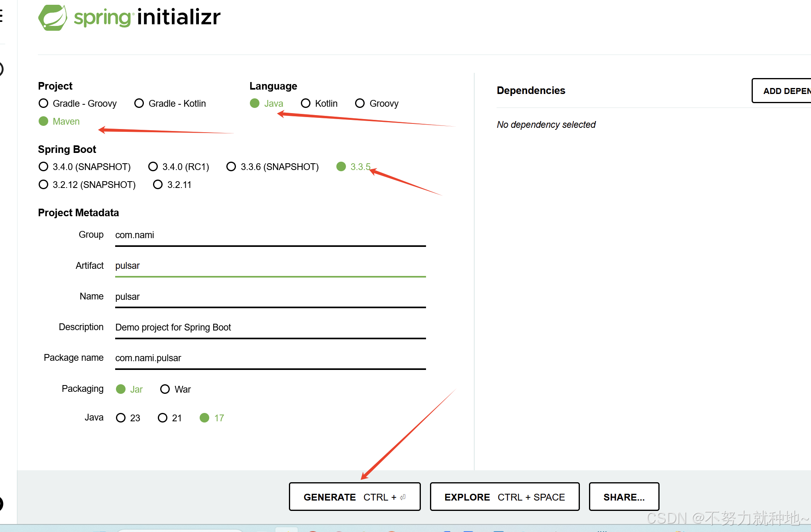Select Spring Boot 3.4.0 (RC1)

coord(153,166)
